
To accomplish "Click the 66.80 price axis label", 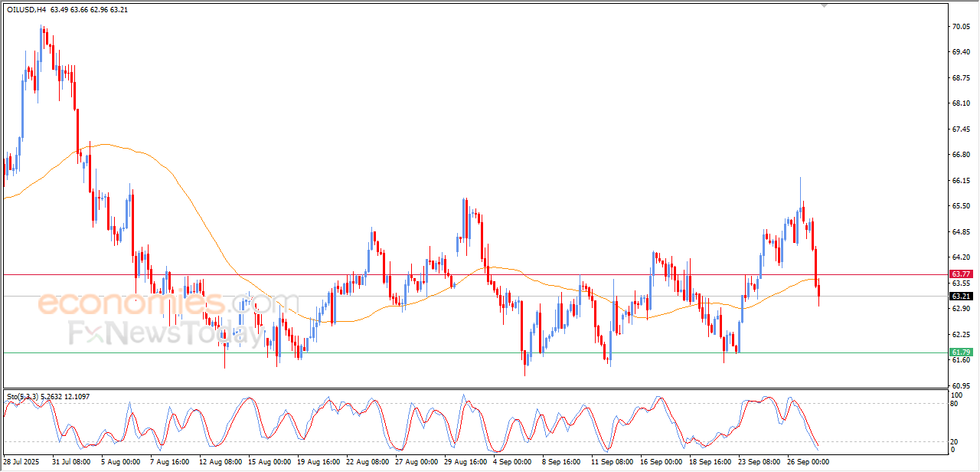I will [962, 155].
